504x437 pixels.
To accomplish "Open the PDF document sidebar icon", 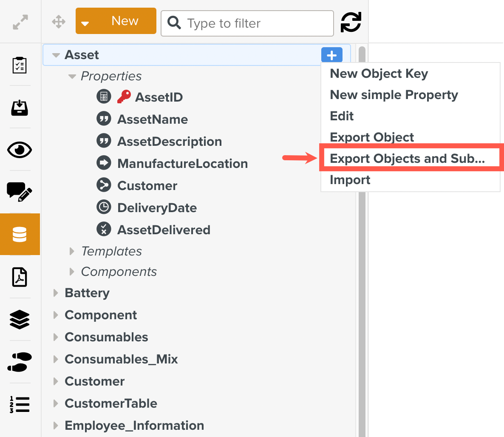I will pyautogui.click(x=20, y=277).
